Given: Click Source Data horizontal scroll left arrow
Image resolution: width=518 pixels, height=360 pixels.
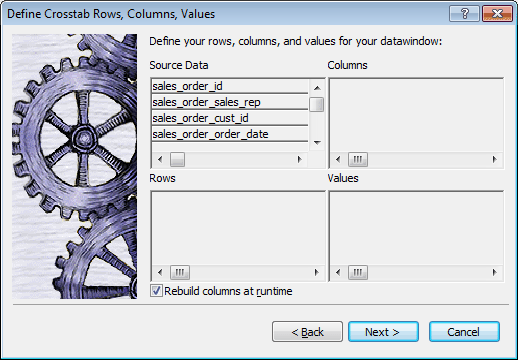Looking at the screenshot, I should click(160, 159).
